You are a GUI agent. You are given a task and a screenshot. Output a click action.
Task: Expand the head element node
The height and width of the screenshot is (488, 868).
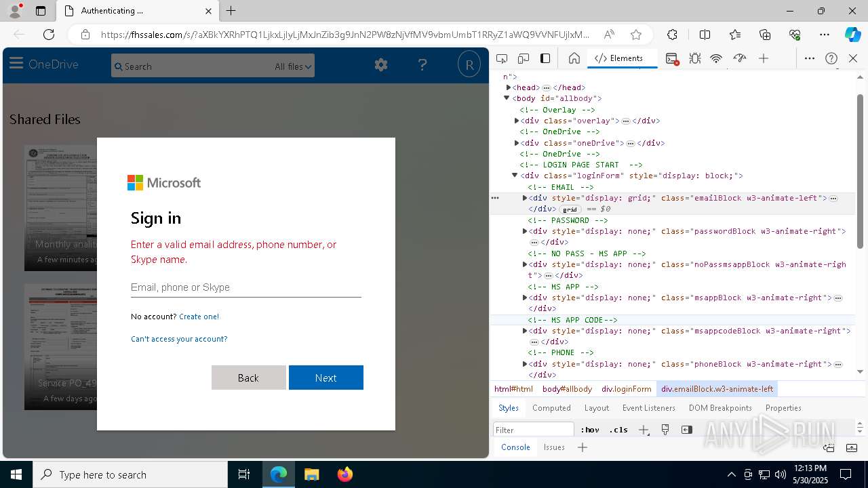coord(509,87)
